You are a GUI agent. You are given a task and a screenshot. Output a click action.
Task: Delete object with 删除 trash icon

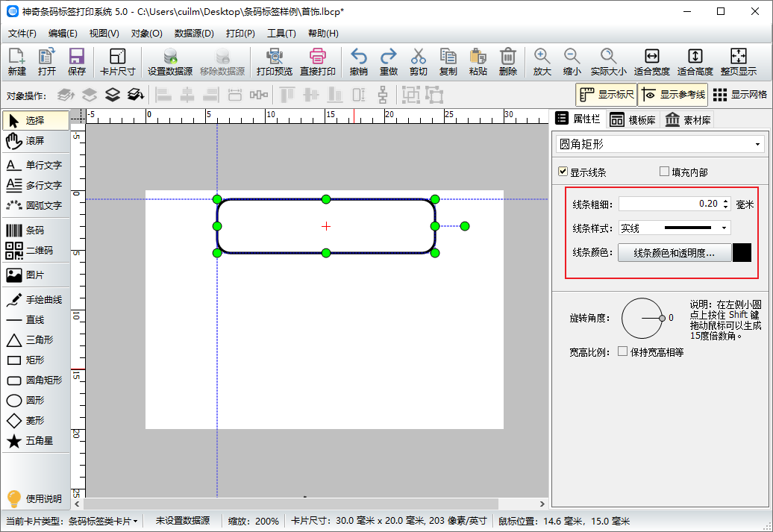point(508,62)
